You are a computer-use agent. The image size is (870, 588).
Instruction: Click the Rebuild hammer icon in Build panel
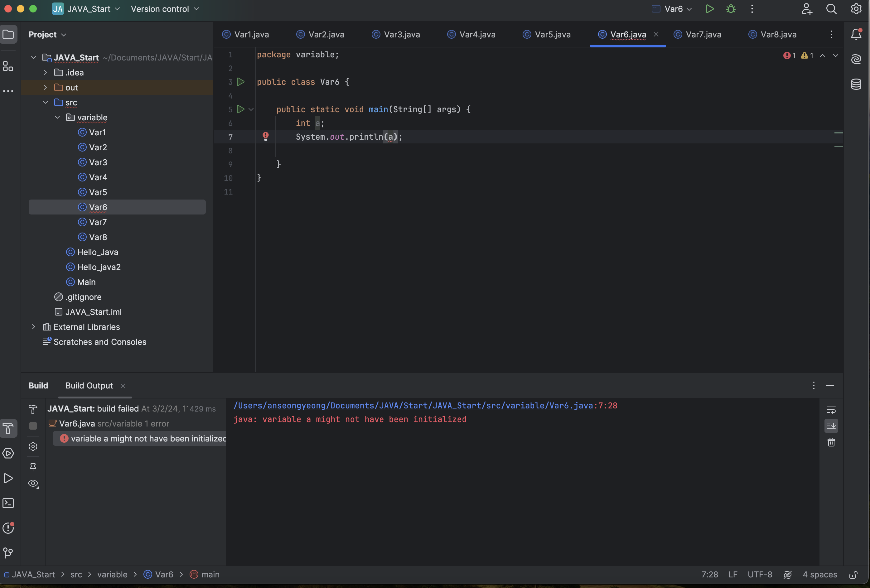pos(33,409)
